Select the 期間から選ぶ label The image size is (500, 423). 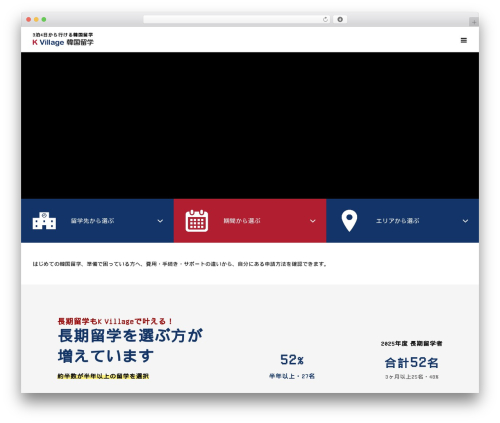click(x=242, y=221)
